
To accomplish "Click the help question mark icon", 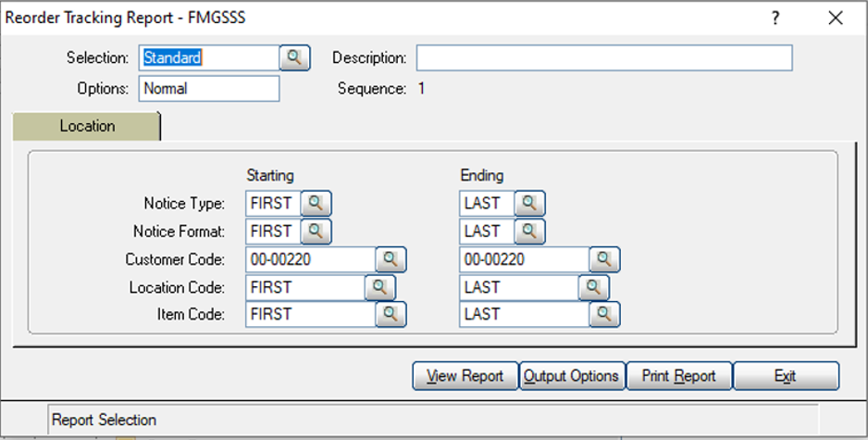I will 775,18.
